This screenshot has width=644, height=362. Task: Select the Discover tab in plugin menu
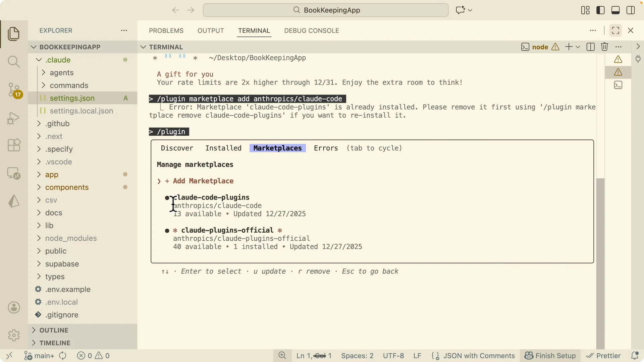point(177,148)
